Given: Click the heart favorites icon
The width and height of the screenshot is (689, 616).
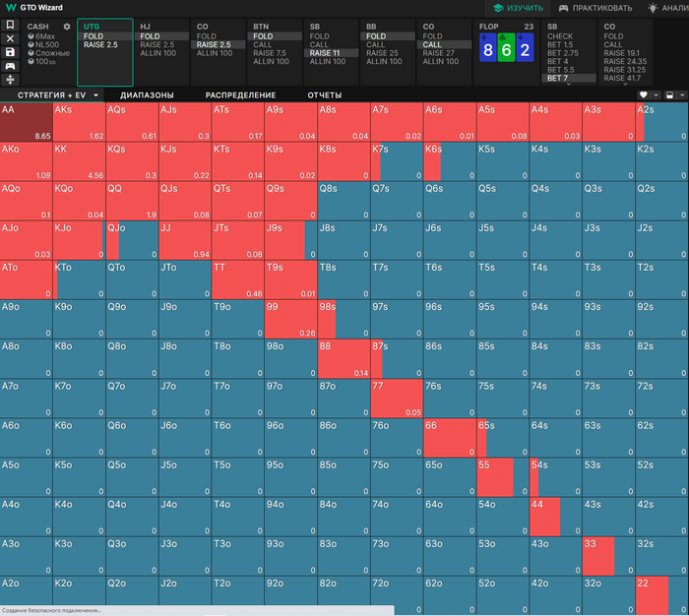Looking at the screenshot, I should coord(644,94).
